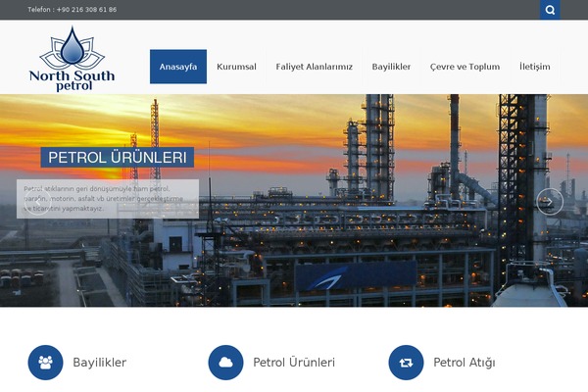This screenshot has height=392, width=588.
Task: Go to Bayilikler in navigation bar
Action: [x=391, y=67]
